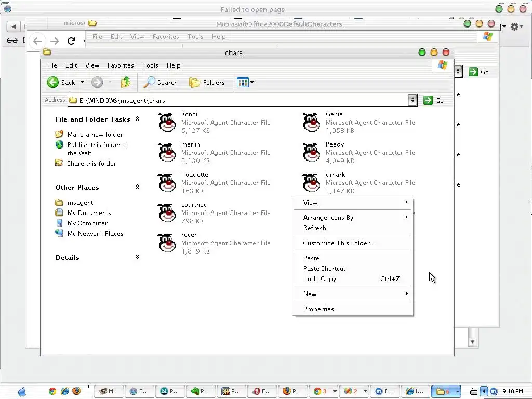
Task: Click Make a new folder
Action: click(95, 135)
